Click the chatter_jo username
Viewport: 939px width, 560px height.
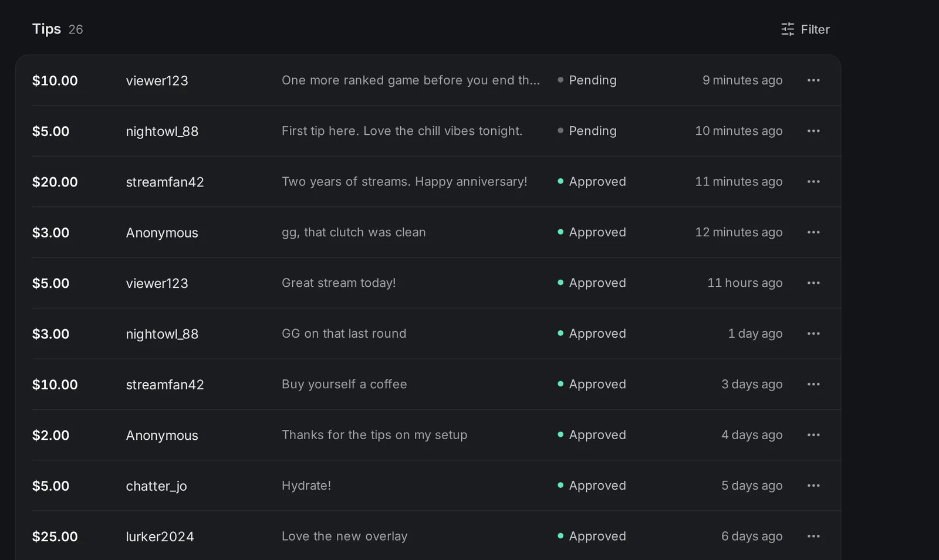[156, 486]
